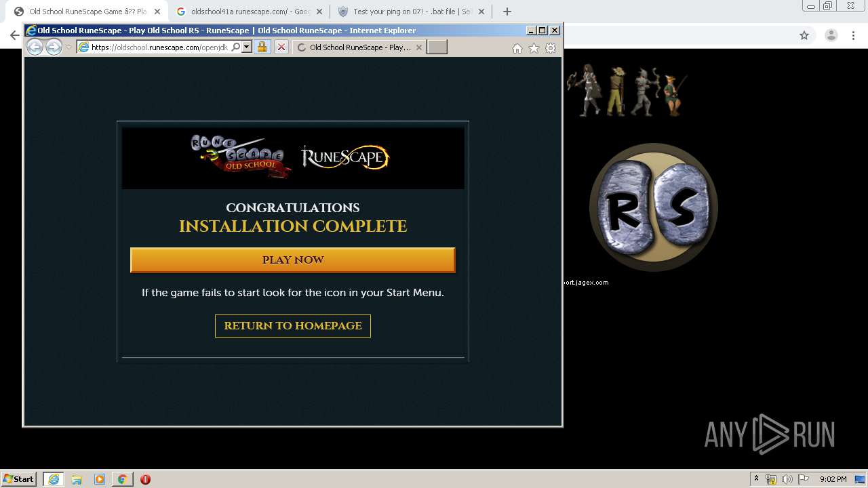
Task: Click RETURN TO HOMEPAGE button
Action: click(293, 326)
